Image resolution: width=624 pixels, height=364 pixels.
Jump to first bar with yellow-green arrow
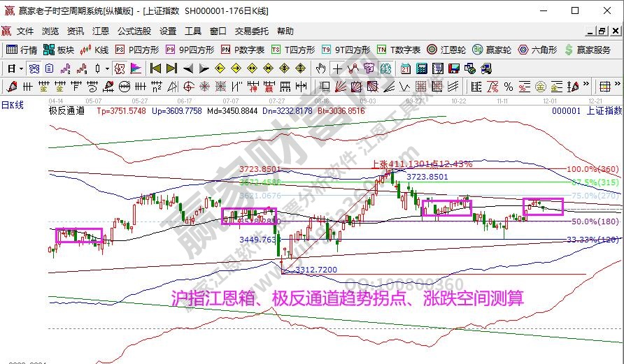(155, 68)
